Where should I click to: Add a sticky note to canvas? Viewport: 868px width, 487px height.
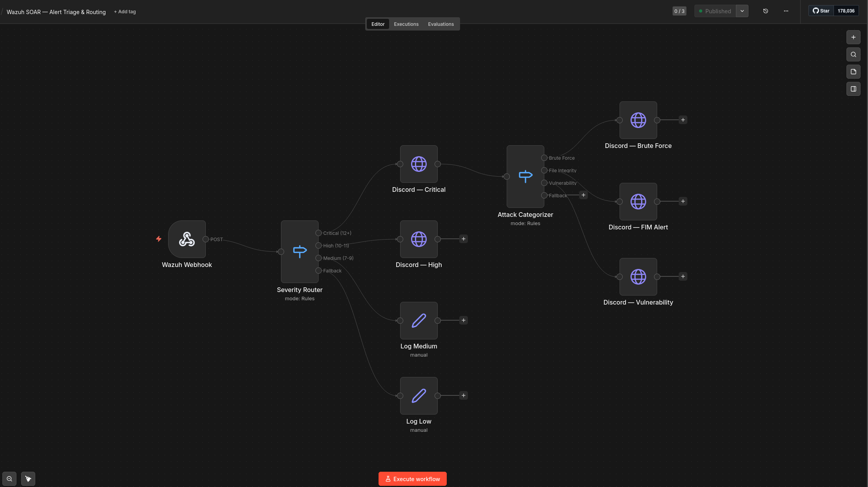pyautogui.click(x=853, y=72)
